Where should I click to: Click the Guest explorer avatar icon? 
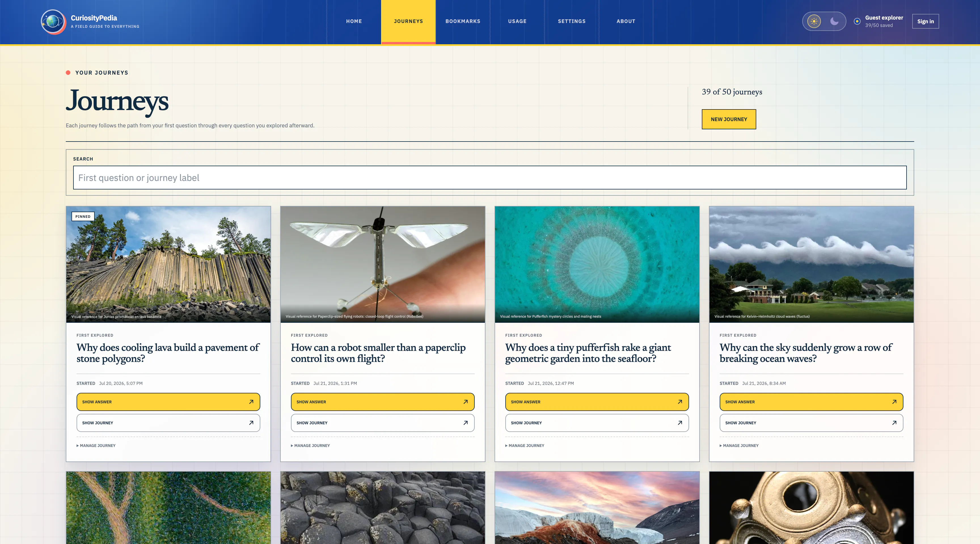[x=857, y=21]
